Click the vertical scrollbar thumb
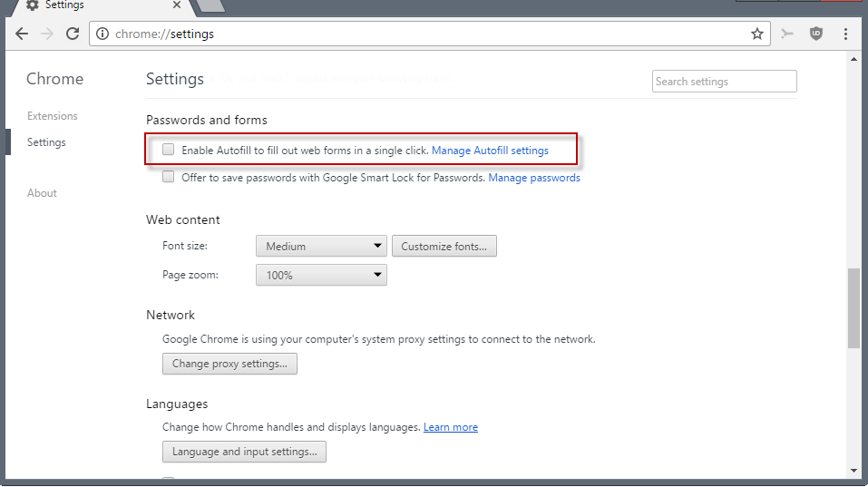The image size is (868, 487). click(853, 308)
